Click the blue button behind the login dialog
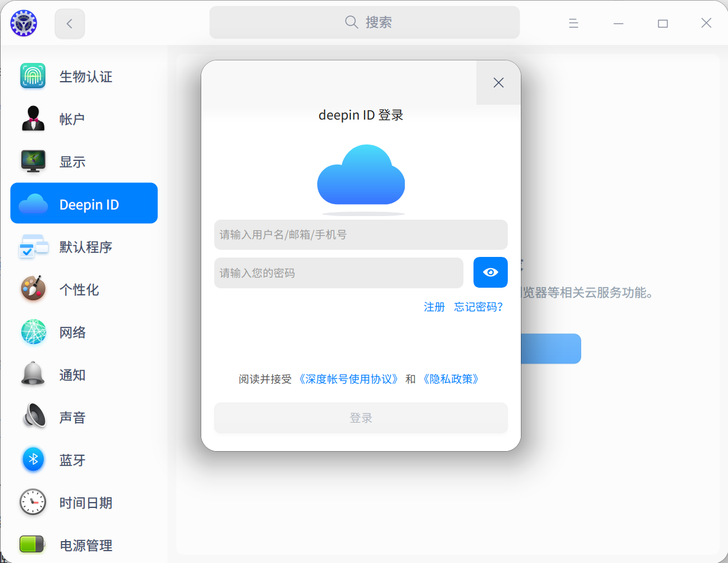This screenshot has width=728, height=563. [x=551, y=349]
